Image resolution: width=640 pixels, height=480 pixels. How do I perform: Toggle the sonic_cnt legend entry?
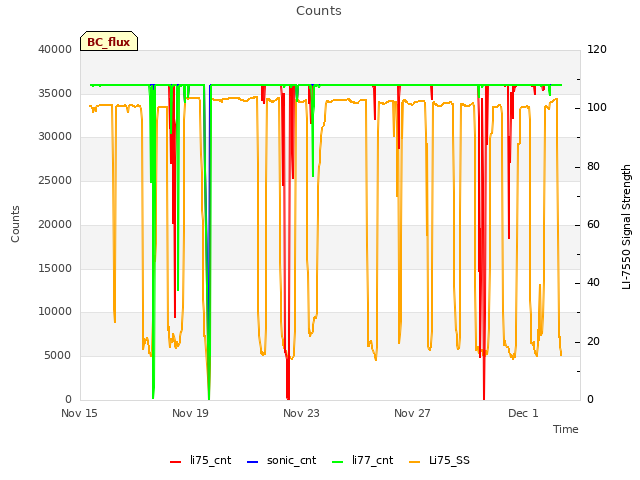click(x=282, y=460)
